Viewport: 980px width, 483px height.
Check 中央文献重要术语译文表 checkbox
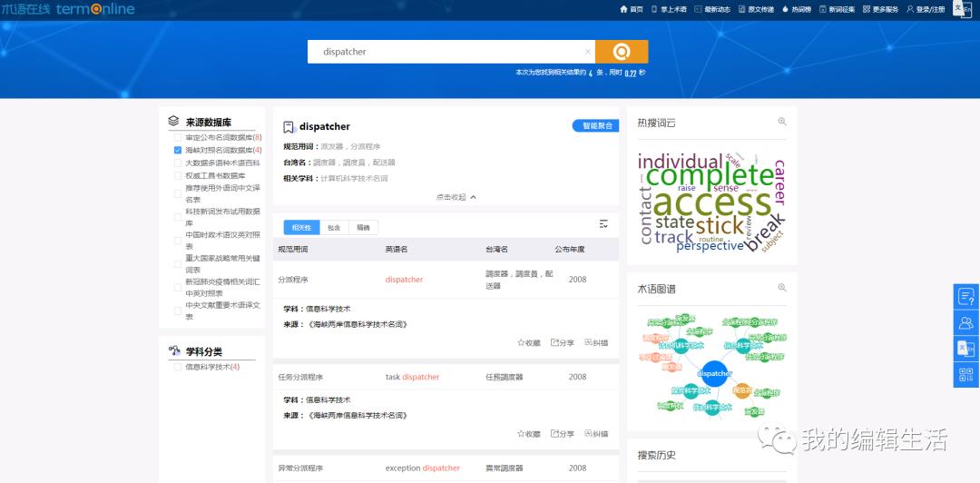coord(178,310)
